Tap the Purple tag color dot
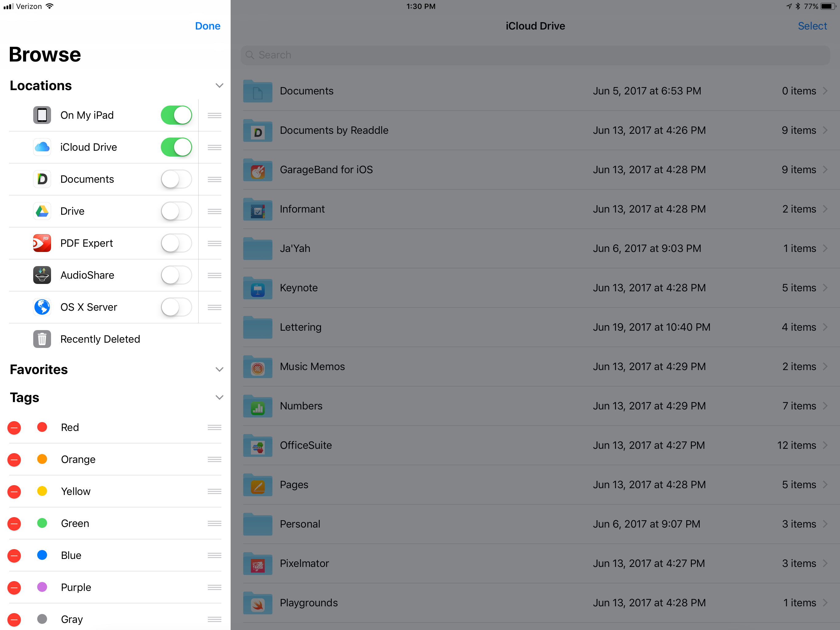The image size is (840, 630). click(x=42, y=588)
